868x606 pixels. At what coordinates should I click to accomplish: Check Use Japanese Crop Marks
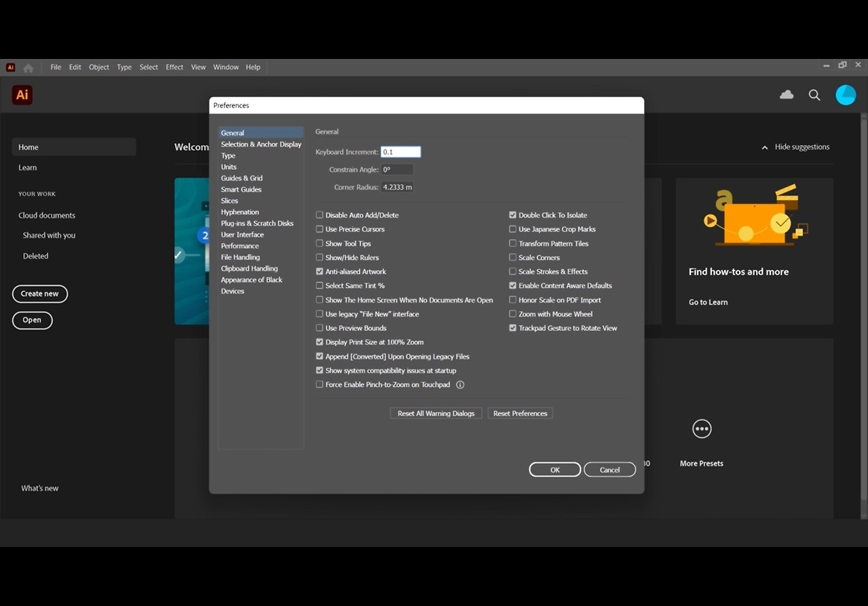513,229
